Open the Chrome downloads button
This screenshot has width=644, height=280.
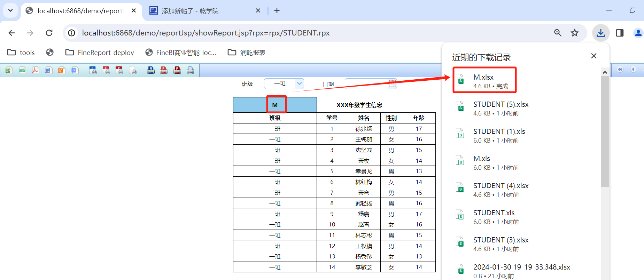[600, 33]
